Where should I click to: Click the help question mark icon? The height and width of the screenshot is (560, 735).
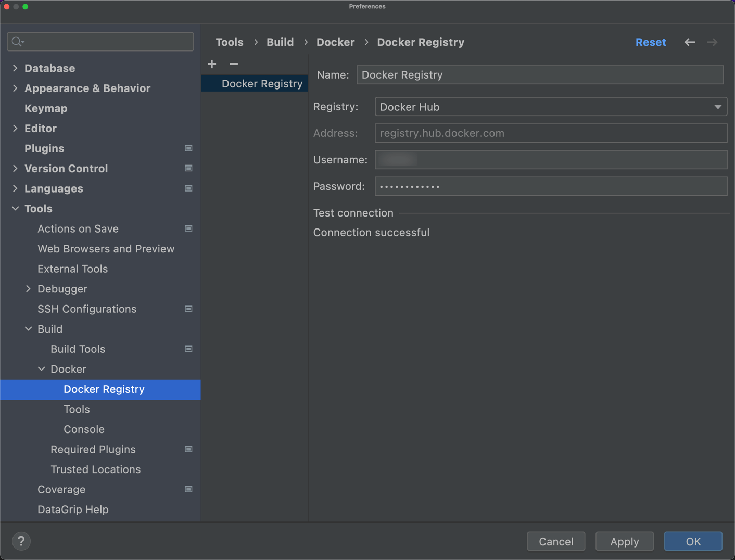[21, 541]
